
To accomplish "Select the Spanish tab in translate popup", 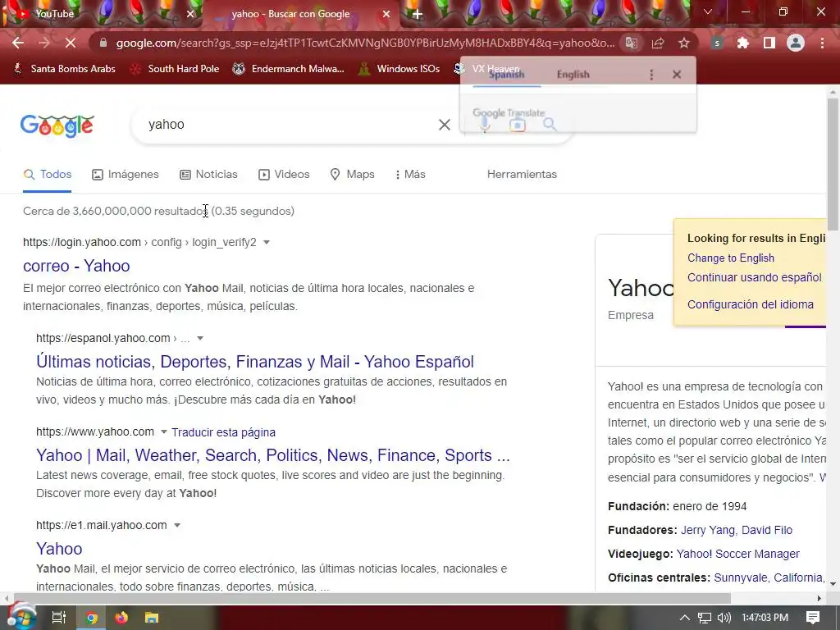I will point(506,75).
